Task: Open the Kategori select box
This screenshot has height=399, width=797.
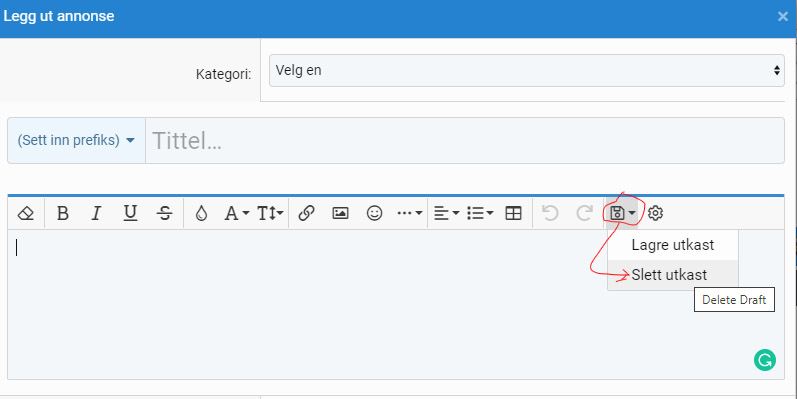Action: click(527, 70)
